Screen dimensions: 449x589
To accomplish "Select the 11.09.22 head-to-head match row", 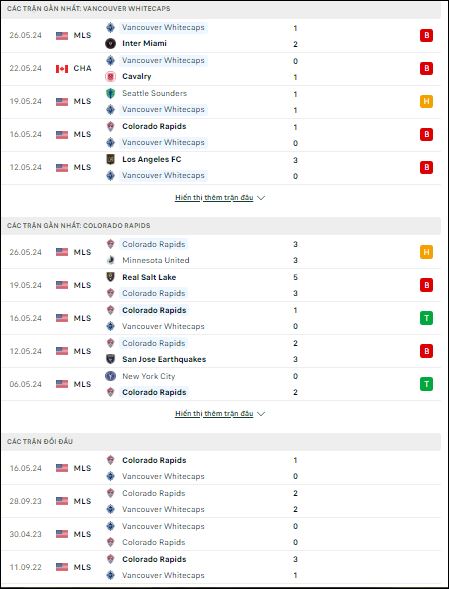I will click(x=221, y=567).
